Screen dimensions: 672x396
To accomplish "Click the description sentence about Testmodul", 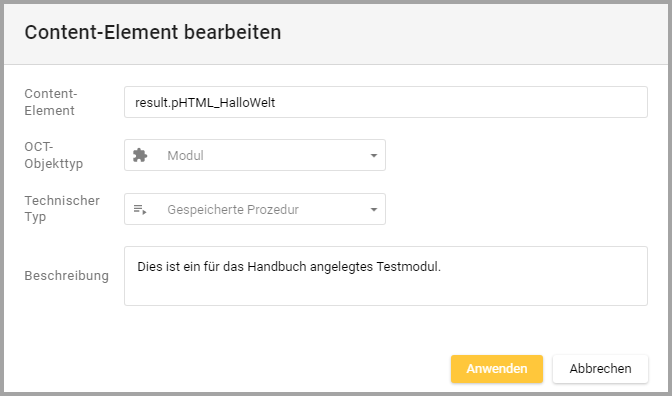I will (289, 267).
